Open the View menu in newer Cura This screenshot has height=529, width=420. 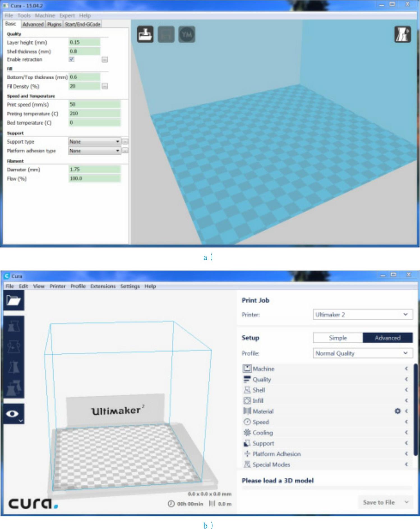39,286
